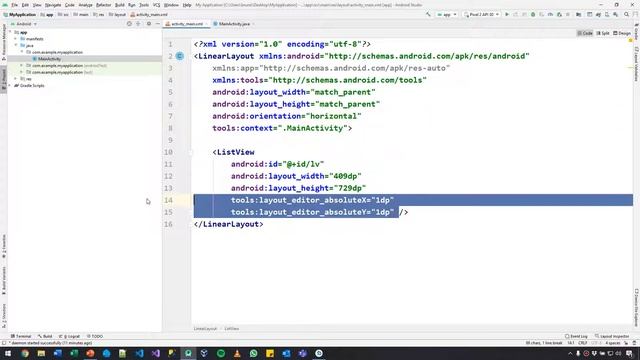Click the android:orientation horizontal line
Viewport: 640px width, 360px height.
pyautogui.click(x=287, y=116)
